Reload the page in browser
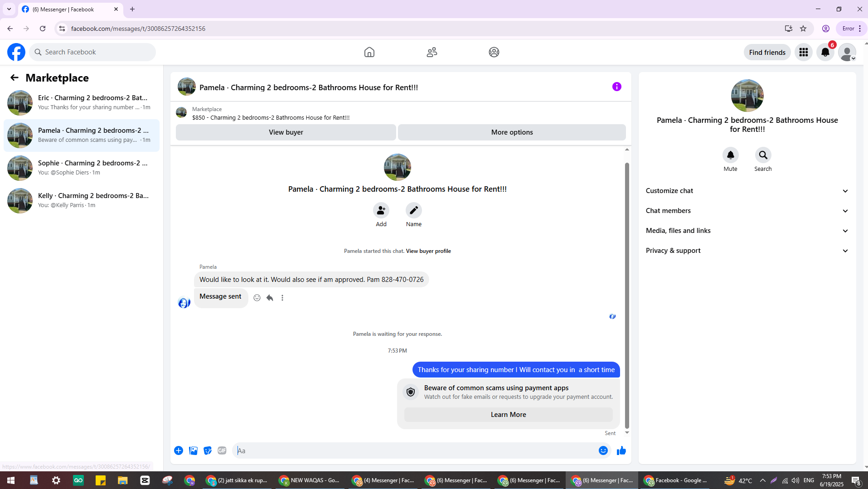Viewport: 868px width, 489px height. click(43, 29)
